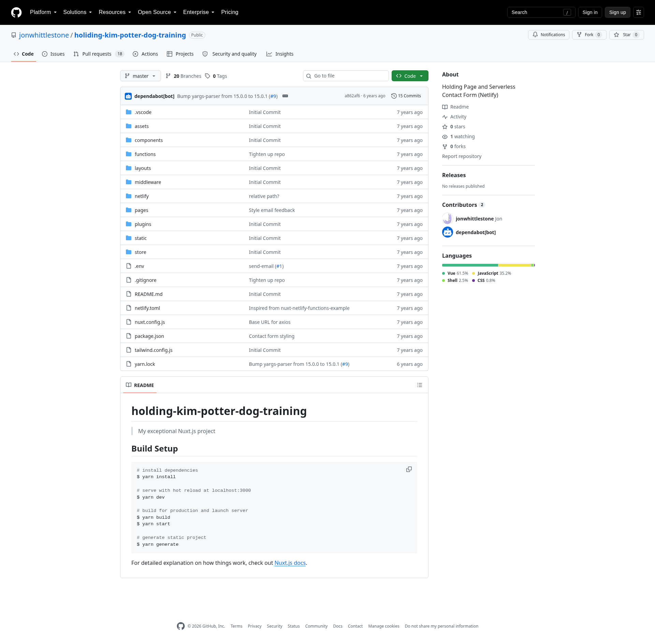
Task: Expand the Resources menu
Action: click(115, 12)
